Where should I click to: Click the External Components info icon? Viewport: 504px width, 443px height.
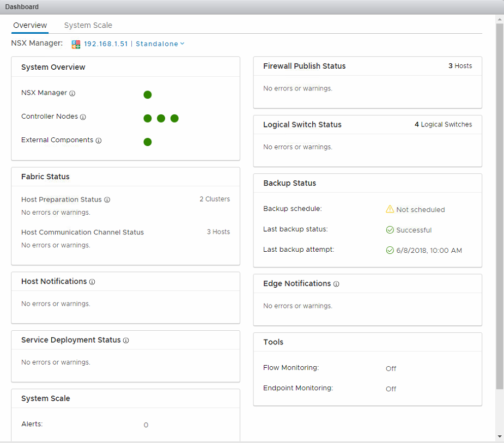[99, 141]
